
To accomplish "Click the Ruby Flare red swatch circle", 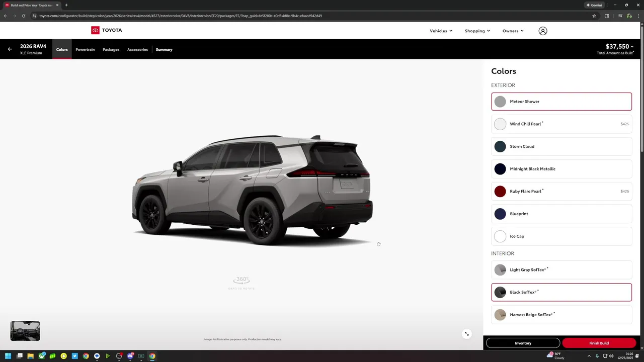I will (x=500, y=191).
